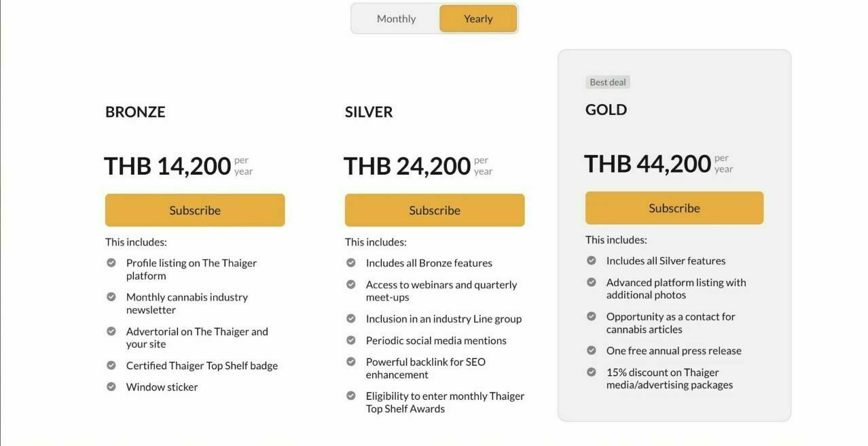Click checkmark next to Includes all Silver features
This screenshot has height=446, width=868.
(x=592, y=260)
